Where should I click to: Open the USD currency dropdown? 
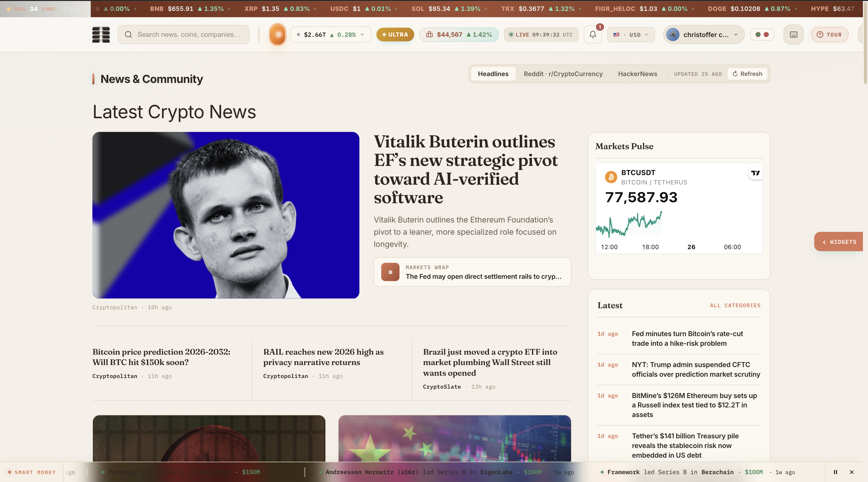631,35
